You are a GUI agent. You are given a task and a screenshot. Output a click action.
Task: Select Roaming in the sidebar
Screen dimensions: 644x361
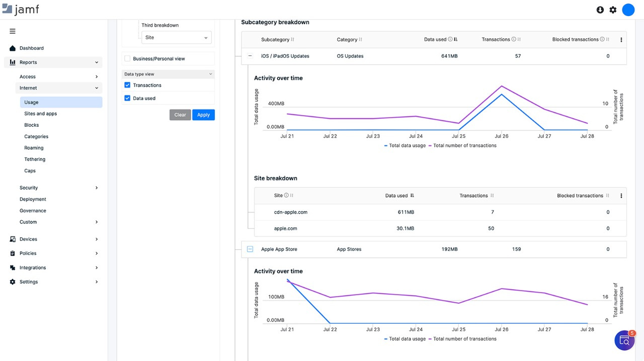[x=34, y=148]
